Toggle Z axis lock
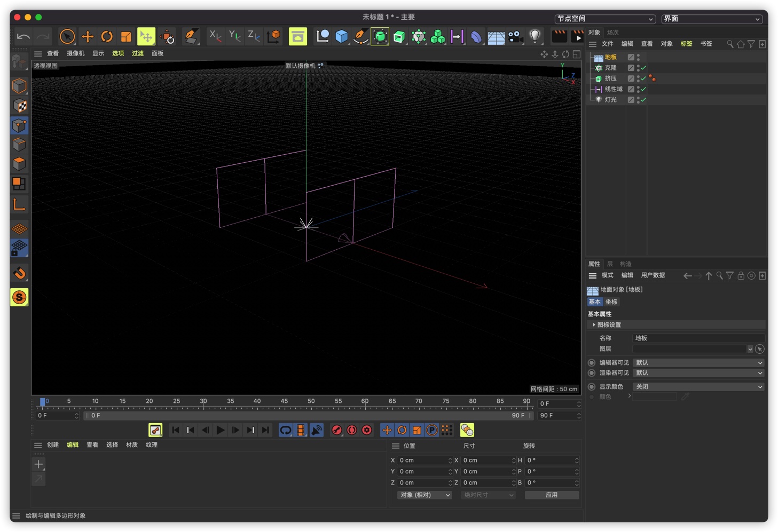 (254, 36)
